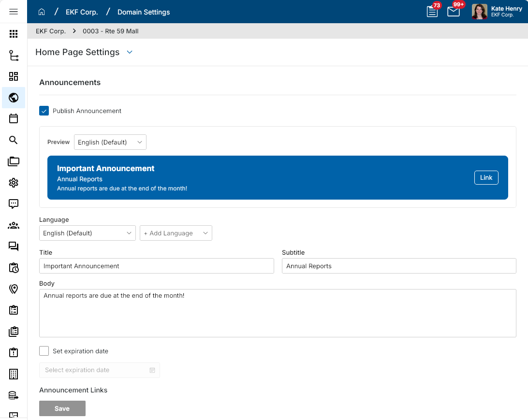The width and height of the screenshot is (528, 420).
Task: Go to EKF Corp. in the top breadcrumb
Action: pos(82,12)
